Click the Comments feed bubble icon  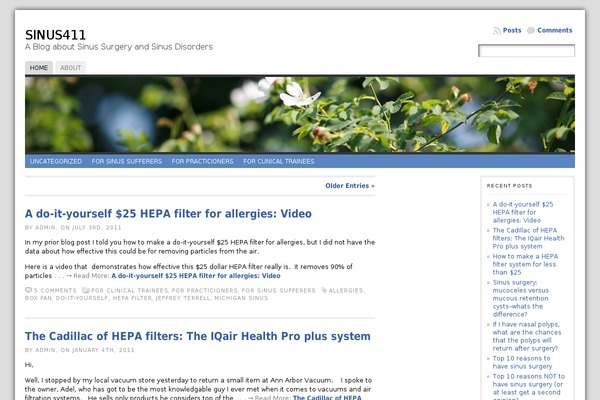532,31
